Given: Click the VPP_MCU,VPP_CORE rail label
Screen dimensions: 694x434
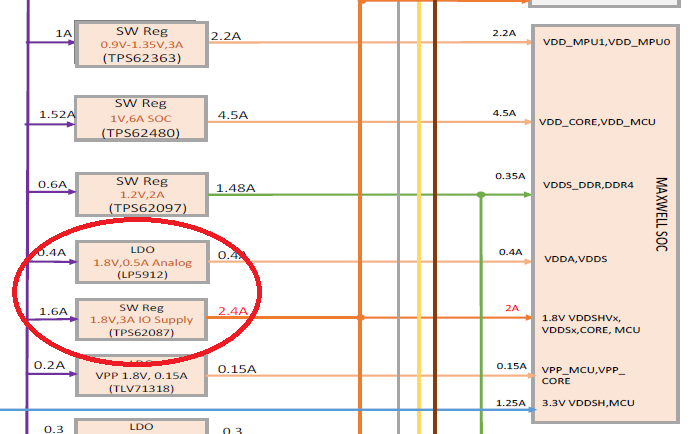Looking at the screenshot, I should [x=583, y=375].
